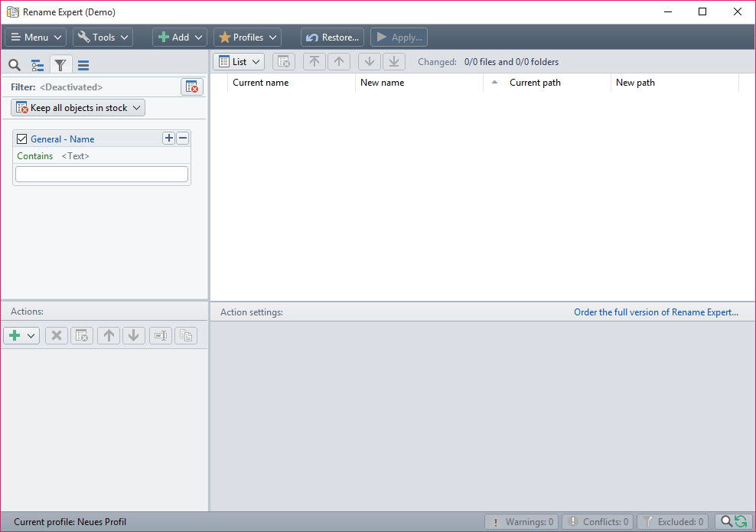Screen dimensions: 756x532
Task: Open the add action dropdown arrow
Action: [x=31, y=335]
